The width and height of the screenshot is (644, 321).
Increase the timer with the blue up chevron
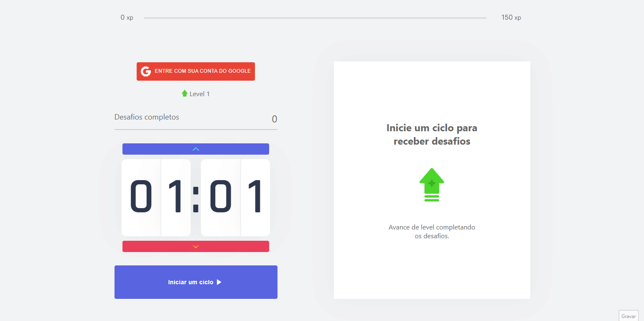pos(196,149)
